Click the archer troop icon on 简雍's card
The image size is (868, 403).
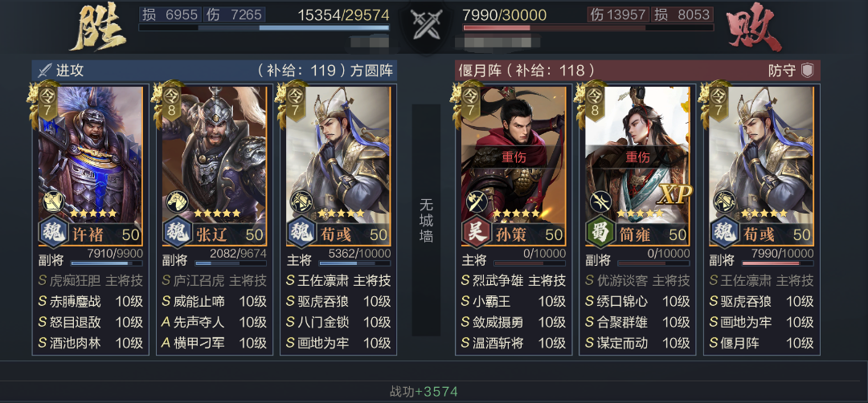coord(600,201)
